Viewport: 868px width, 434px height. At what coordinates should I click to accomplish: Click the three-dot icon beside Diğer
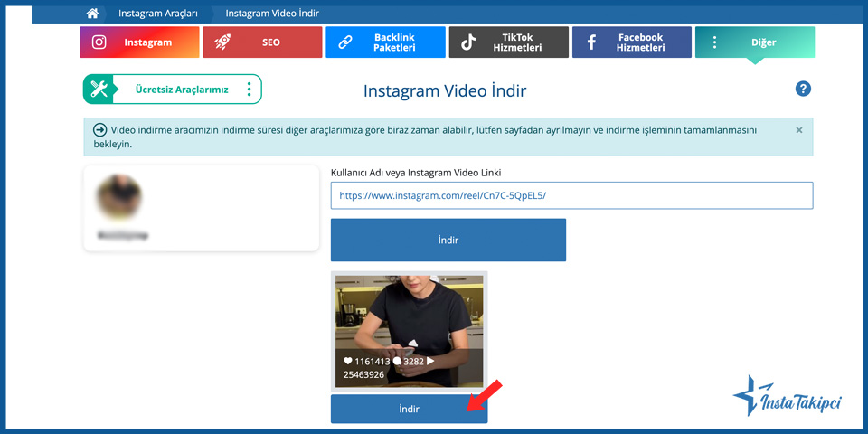pyautogui.click(x=714, y=42)
